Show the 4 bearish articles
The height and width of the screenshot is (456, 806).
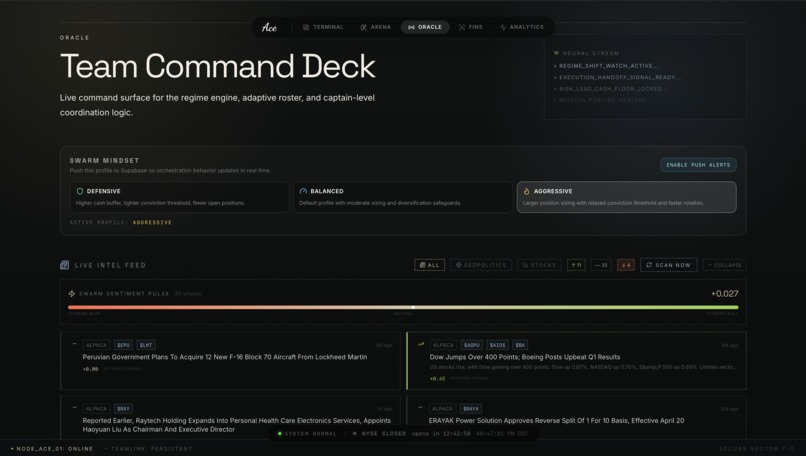click(626, 265)
